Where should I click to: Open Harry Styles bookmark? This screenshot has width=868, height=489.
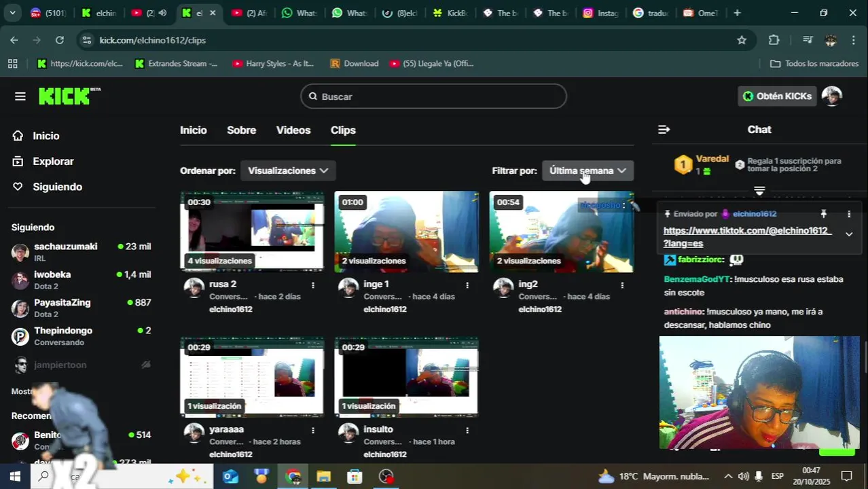pyautogui.click(x=272, y=63)
